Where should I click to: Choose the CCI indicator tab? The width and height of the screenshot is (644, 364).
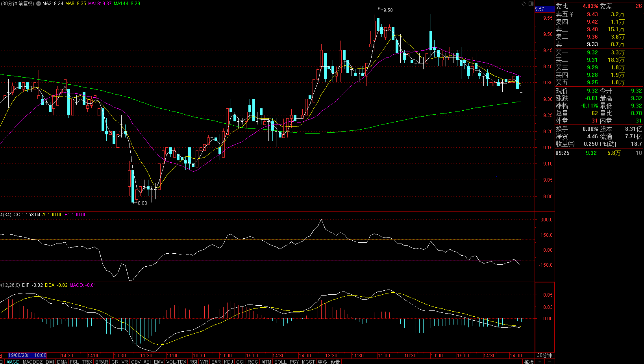[x=240, y=362]
